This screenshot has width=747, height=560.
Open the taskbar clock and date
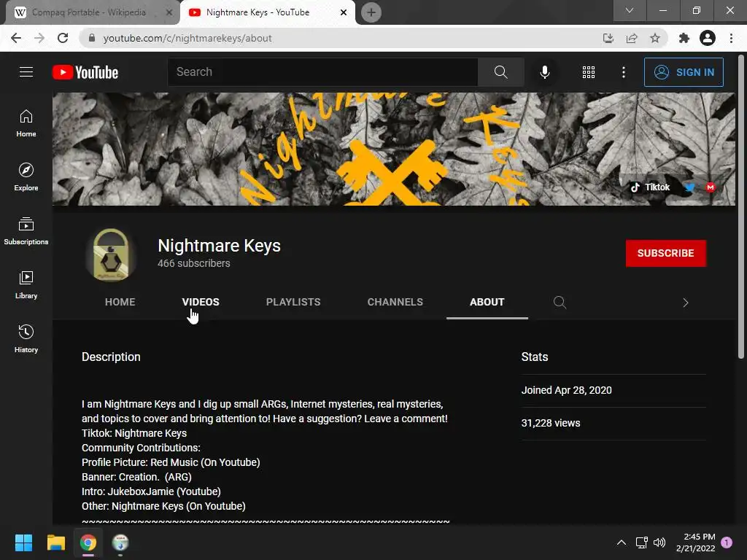[695, 542]
